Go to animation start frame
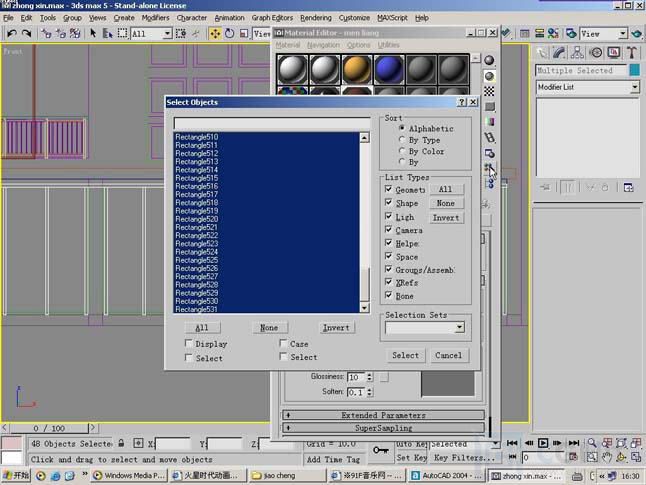Viewport: 646px width, 485px height. click(512, 443)
